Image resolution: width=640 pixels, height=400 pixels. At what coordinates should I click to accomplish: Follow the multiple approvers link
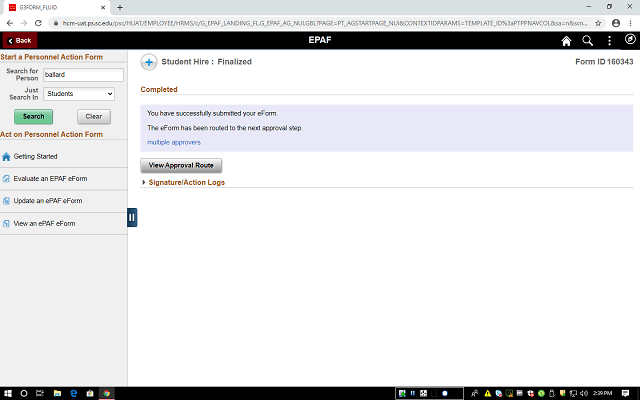(174, 142)
